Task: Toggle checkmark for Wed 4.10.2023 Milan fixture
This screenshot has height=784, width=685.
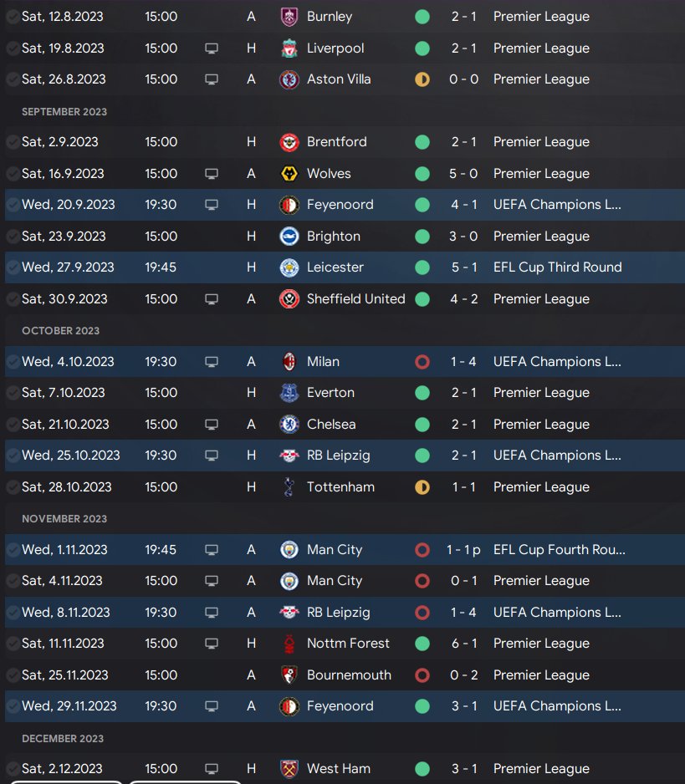Action: pos(13,362)
